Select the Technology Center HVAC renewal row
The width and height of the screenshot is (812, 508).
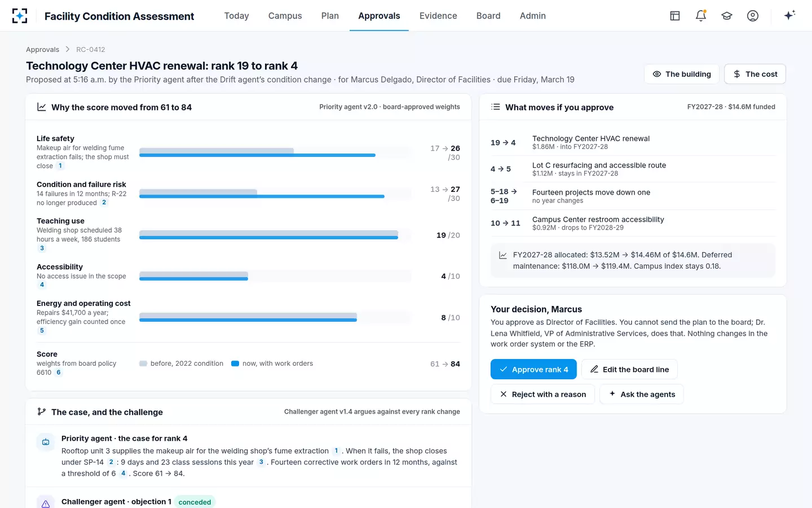633,142
